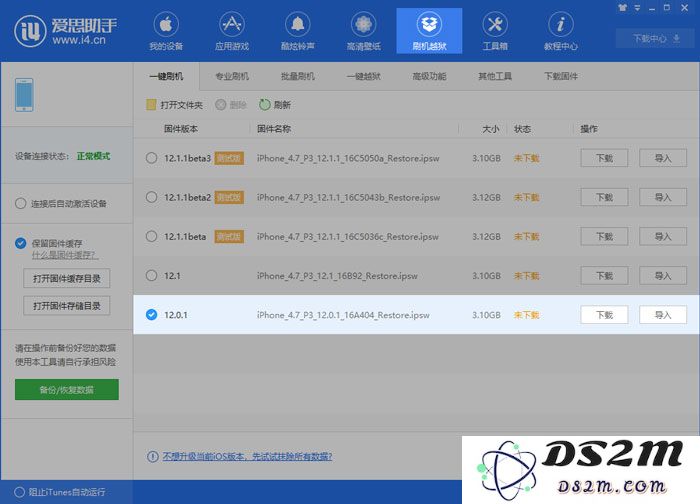Switch to 批量刷机 tab
This screenshot has height=504, width=700.
click(297, 76)
